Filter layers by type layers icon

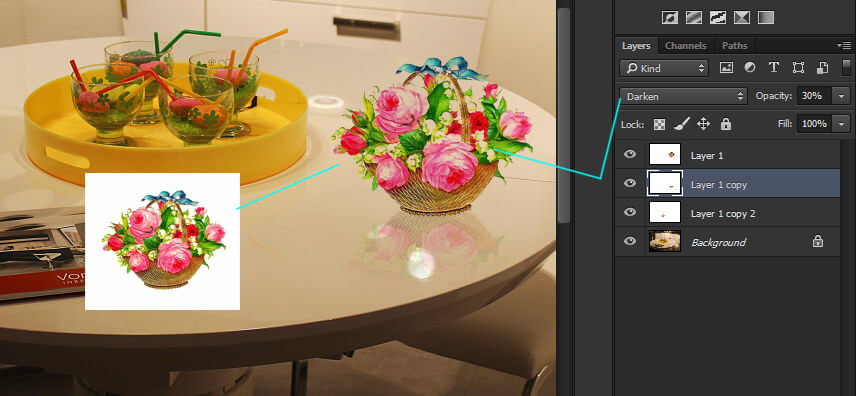point(774,68)
